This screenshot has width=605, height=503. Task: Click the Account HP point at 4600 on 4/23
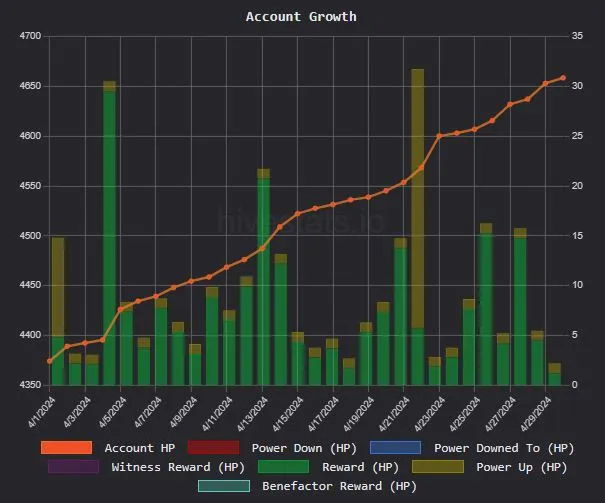[439, 136]
